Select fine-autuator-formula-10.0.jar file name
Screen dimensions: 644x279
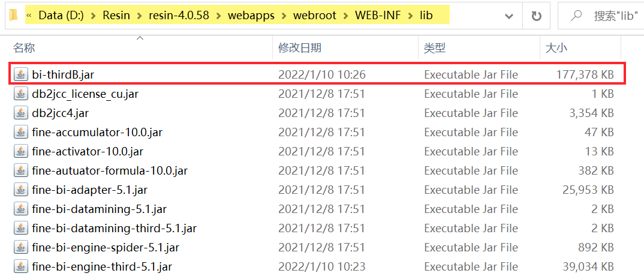(x=110, y=170)
